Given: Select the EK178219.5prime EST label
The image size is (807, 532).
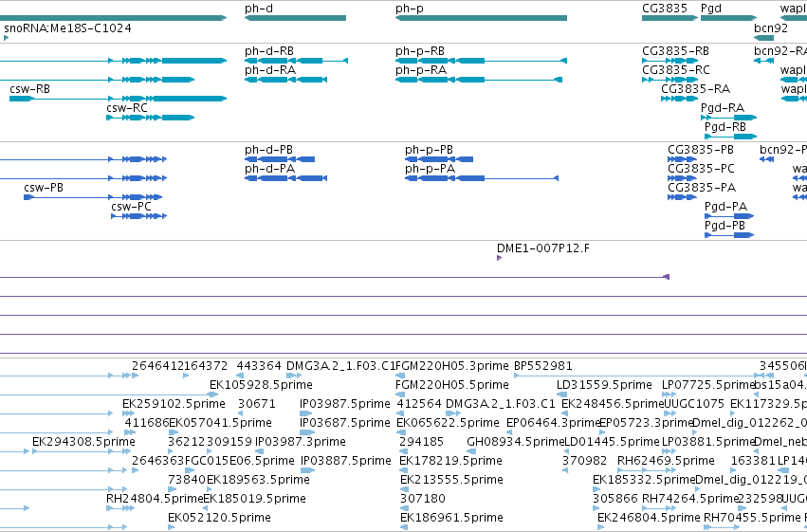Looking at the screenshot, I should (450, 461).
